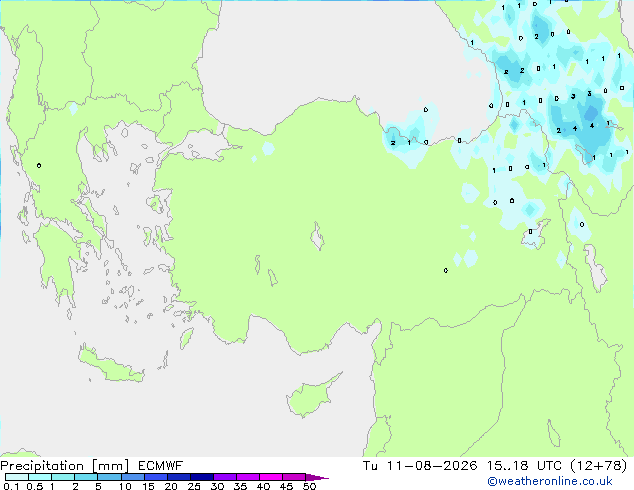The width and height of the screenshot is (634, 490).
Task: Pick the 10–15 mm blue legend swatch
Action: pyautogui.click(x=132, y=477)
